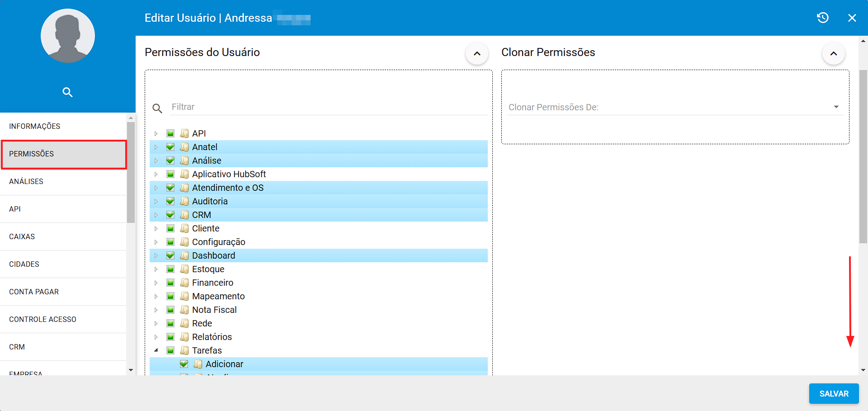Viewport: 868px width, 411px height.
Task: Expand the Anatel tree node arrow
Action: click(x=156, y=147)
